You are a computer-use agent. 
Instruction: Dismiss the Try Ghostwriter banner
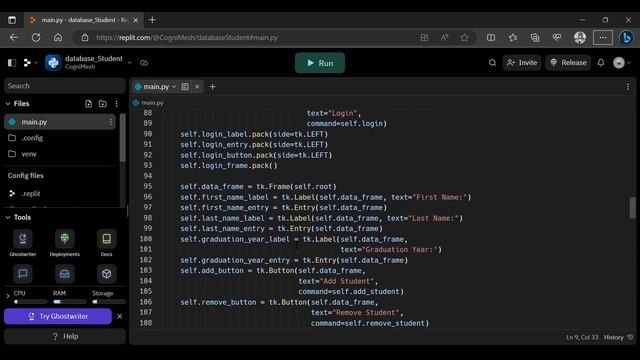pos(120,316)
